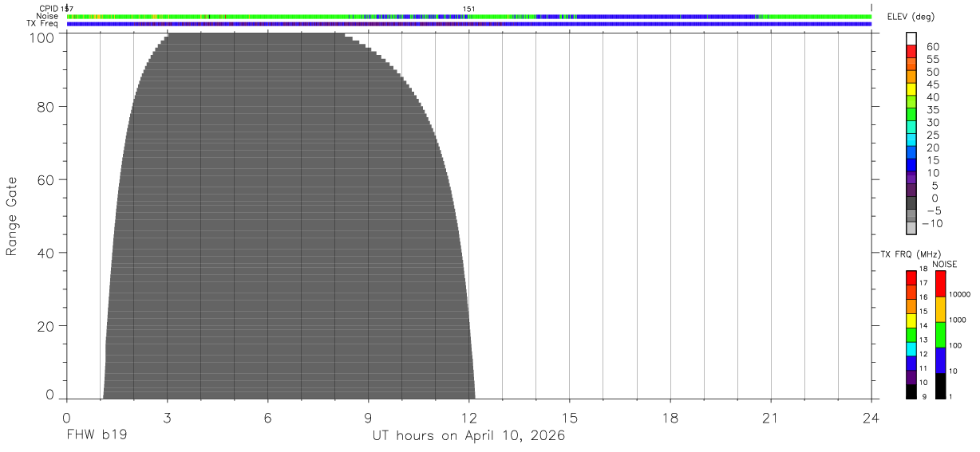Image resolution: width=980 pixels, height=452 pixels.
Task: Click Range Gate axis tick label '100'
Action: [x=43, y=37]
